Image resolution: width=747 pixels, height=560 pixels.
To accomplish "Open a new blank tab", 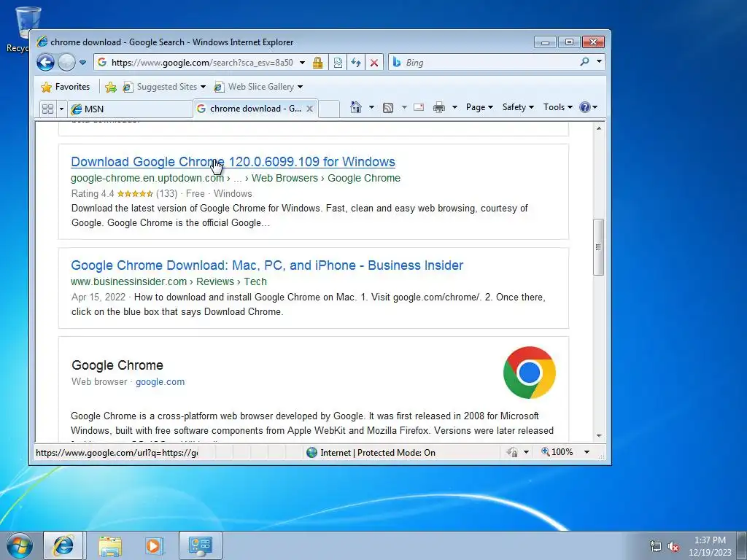I will coord(329,109).
